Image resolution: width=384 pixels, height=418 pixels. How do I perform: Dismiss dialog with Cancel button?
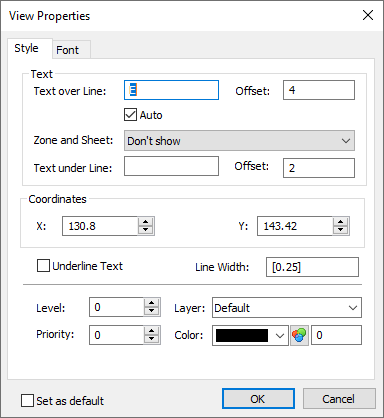(339, 399)
